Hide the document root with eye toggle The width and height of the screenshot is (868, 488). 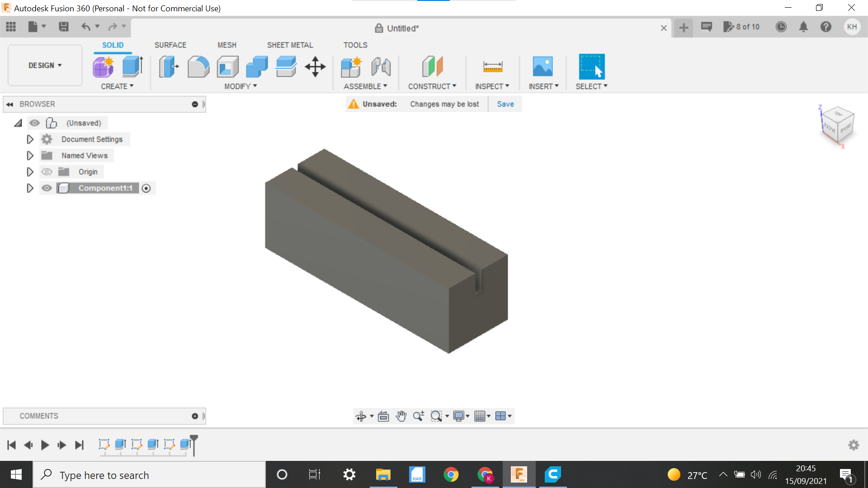click(x=35, y=123)
